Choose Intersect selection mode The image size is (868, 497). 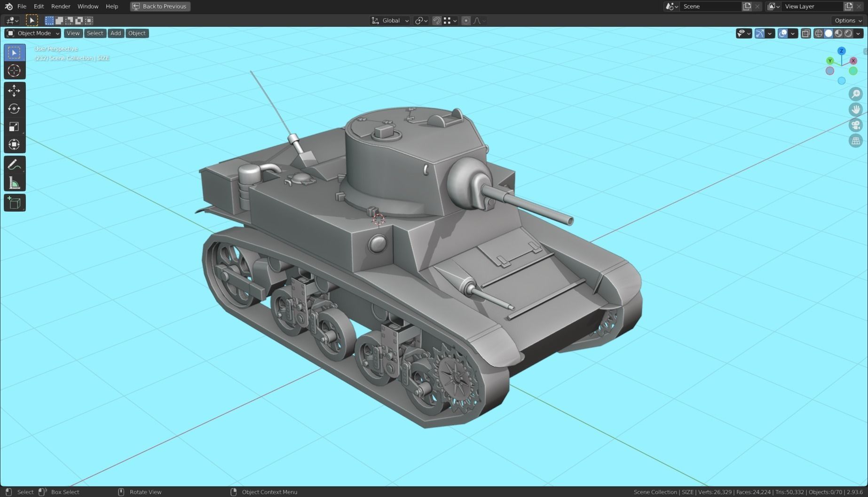89,20
